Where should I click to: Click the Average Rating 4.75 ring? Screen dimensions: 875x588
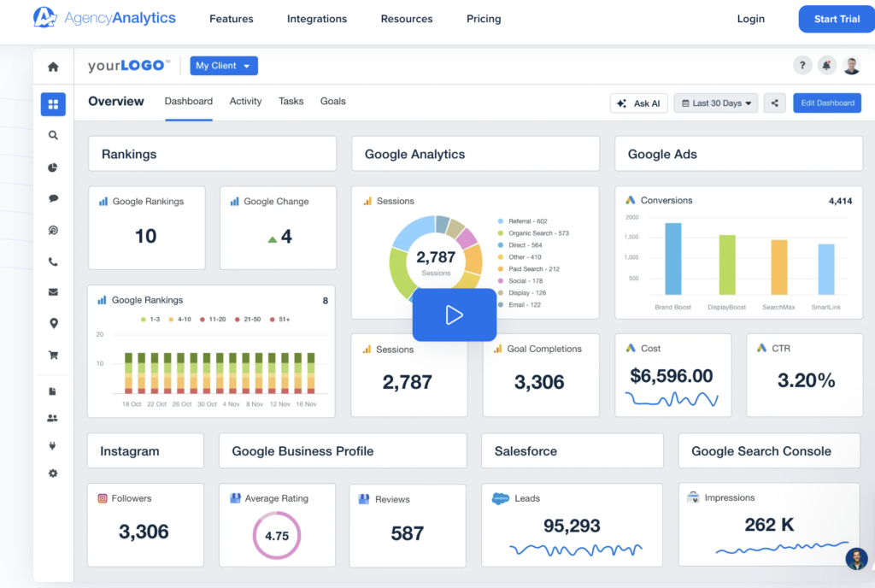coord(277,536)
